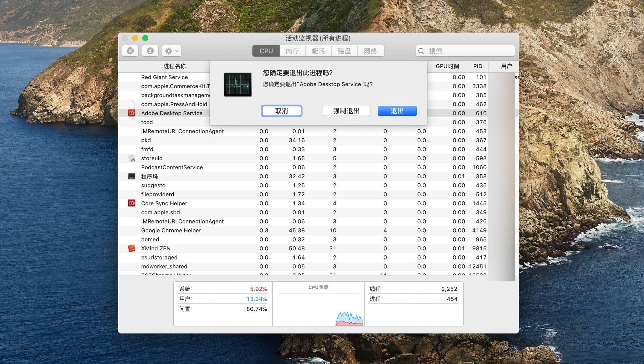Screen dimensions: 644x364
Task: Open the gear actions dropdown menu
Action: [172, 51]
